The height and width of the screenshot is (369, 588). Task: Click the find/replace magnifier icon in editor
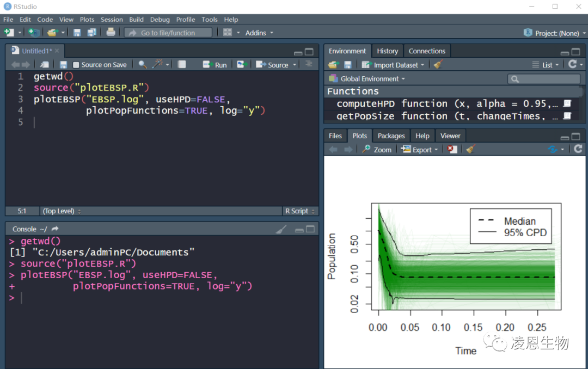(142, 64)
